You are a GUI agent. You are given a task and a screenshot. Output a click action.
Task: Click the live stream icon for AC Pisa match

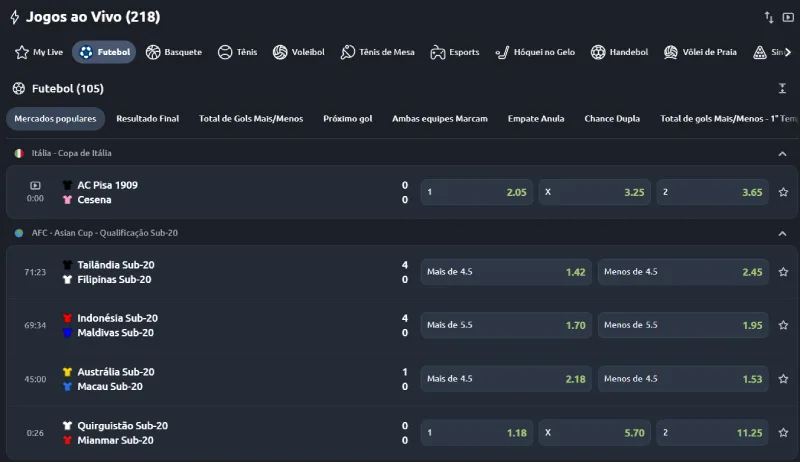[x=35, y=185]
